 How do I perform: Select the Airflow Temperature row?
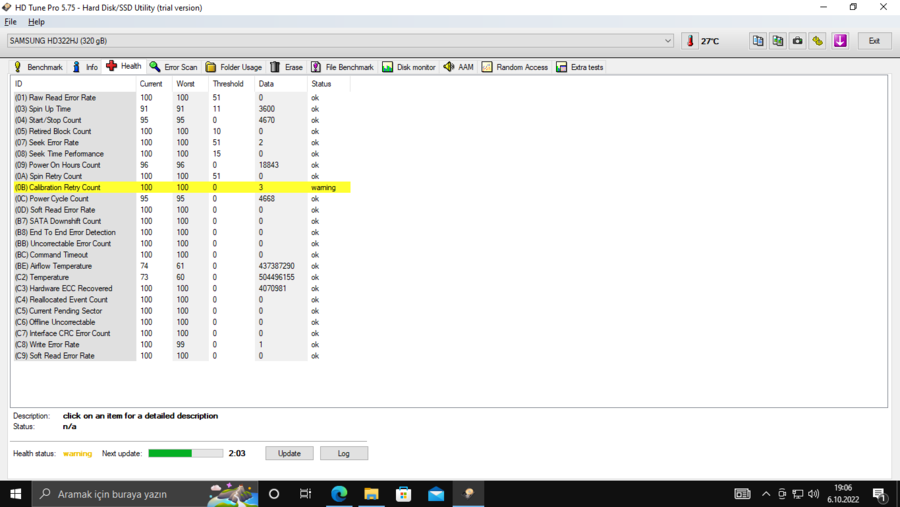click(181, 266)
